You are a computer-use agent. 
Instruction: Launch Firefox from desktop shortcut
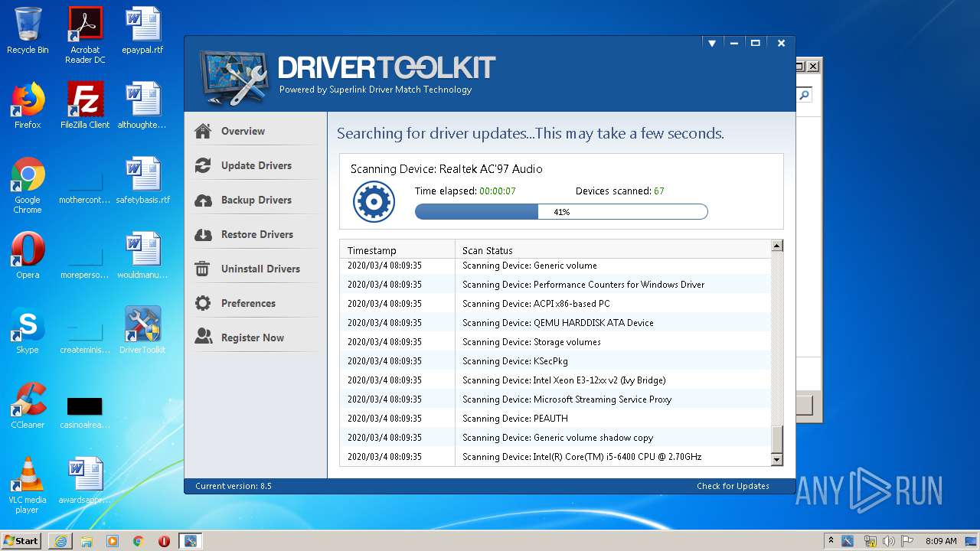pyautogui.click(x=28, y=106)
